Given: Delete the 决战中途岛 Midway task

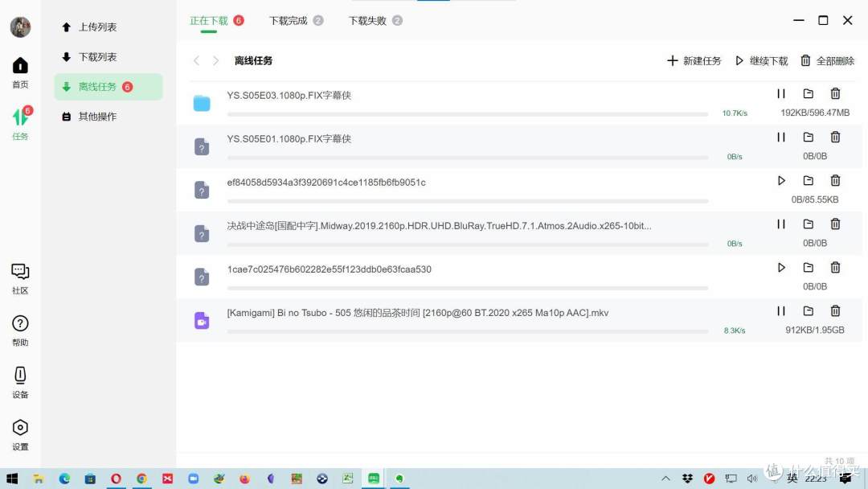Looking at the screenshot, I should pyautogui.click(x=835, y=224).
